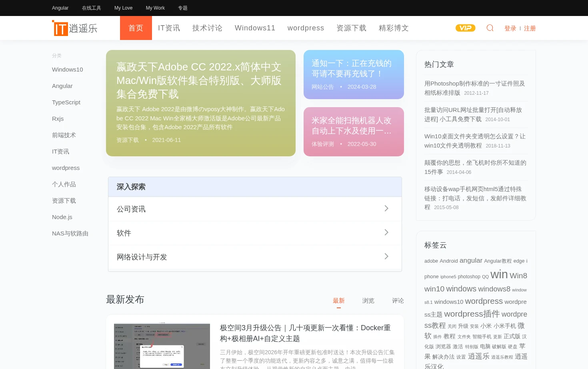Screen dimensions: 588x369
Task: Switch to the 最新 tab
Action: click(x=339, y=301)
